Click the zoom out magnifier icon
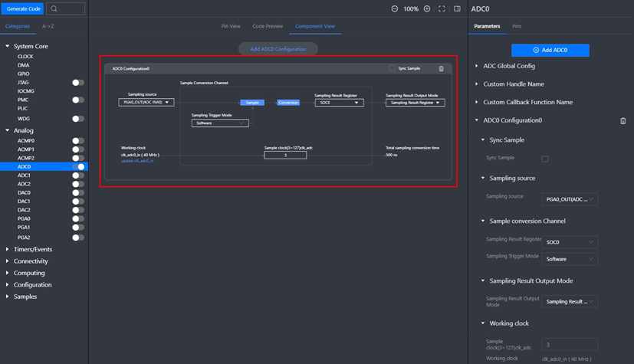 395,8
